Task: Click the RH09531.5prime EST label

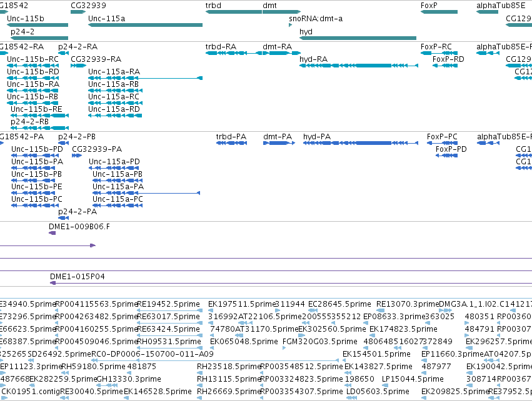Action: click(168, 342)
